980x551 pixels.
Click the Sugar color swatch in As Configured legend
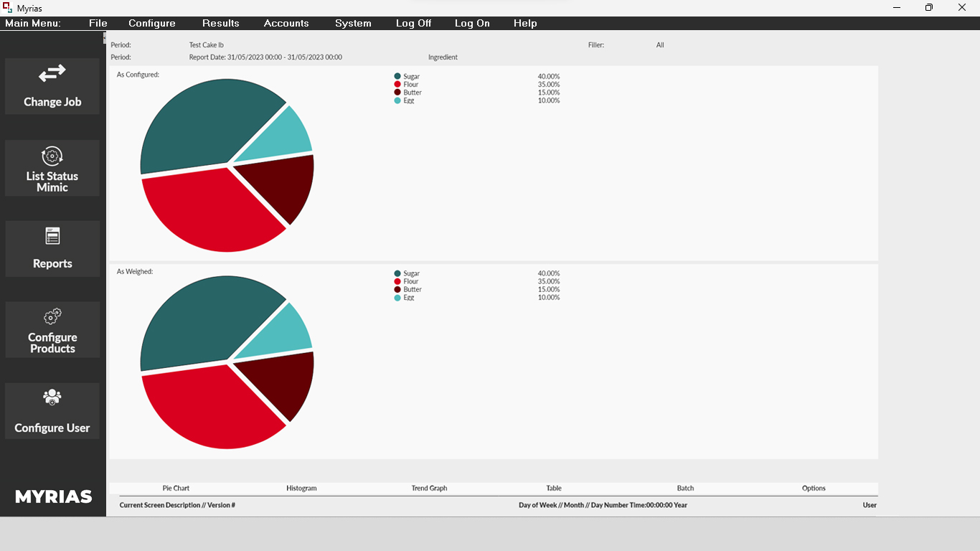[397, 76]
